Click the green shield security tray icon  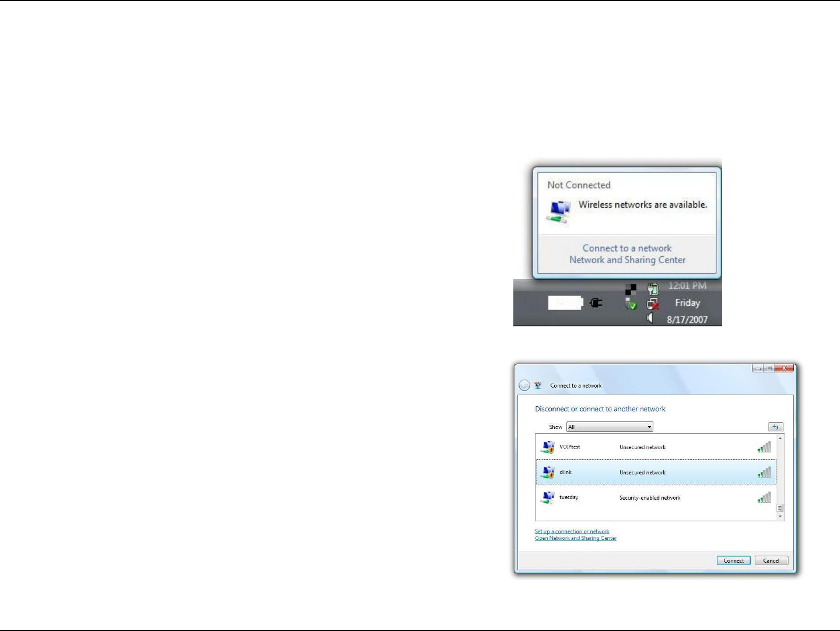[631, 304]
